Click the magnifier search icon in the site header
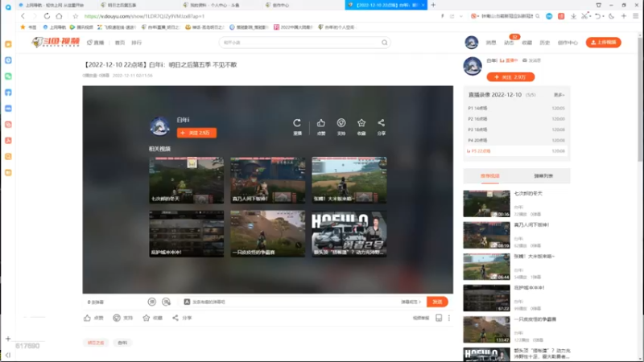Screen dimensions: 644x362 point(385,43)
